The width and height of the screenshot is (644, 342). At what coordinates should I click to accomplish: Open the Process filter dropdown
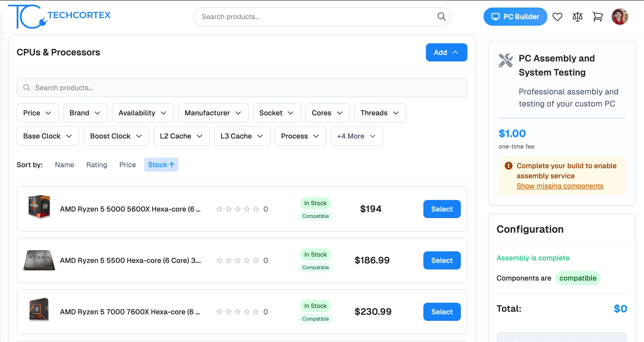pos(300,136)
